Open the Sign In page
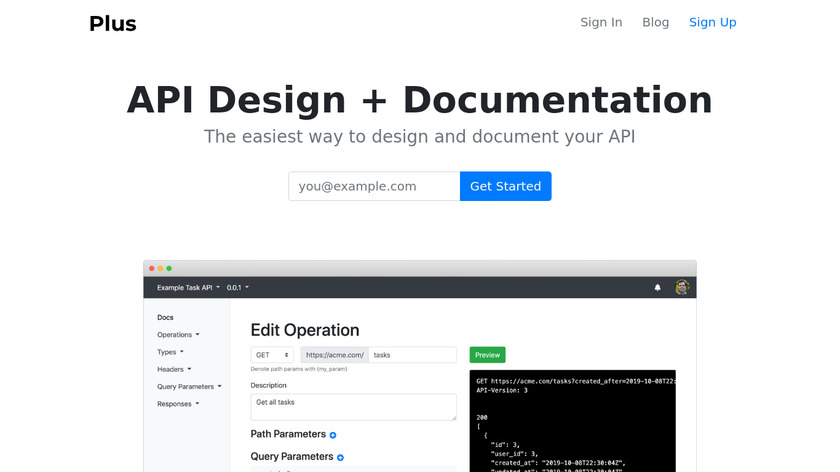This screenshot has width=840, height=472. pyautogui.click(x=601, y=23)
